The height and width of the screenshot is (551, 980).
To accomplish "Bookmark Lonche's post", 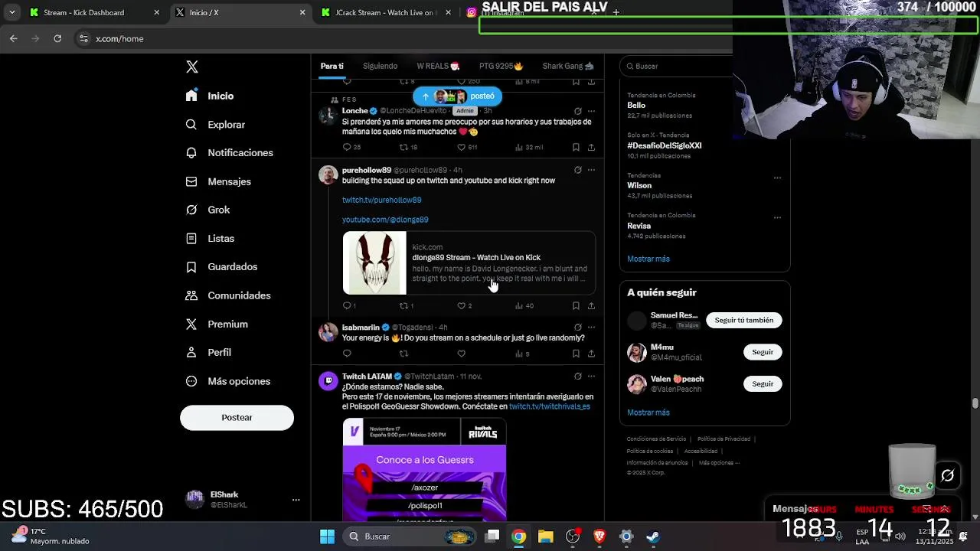I will 576,147.
